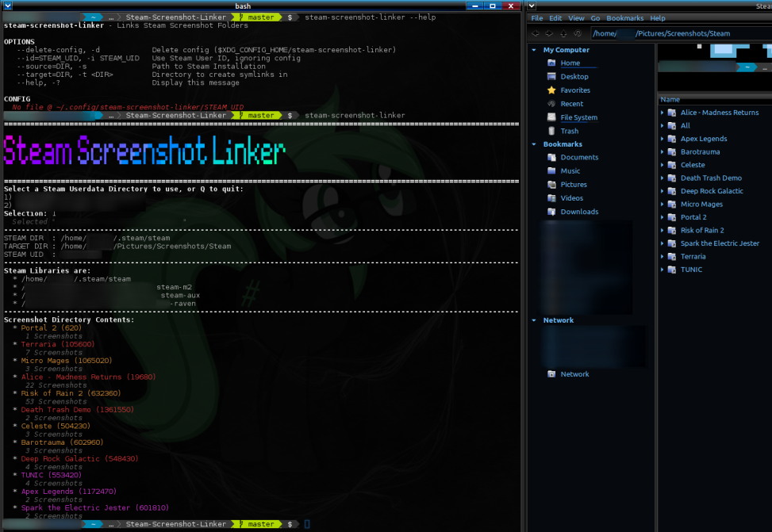The width and height of the screenshot is (772, 532).
Task: Select the Celeste folder name
Action: pos(693,165)
